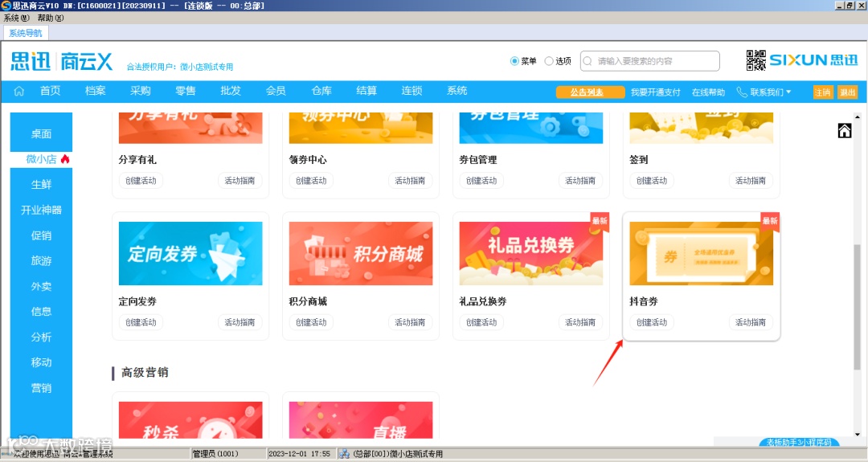Open the 秒杀 banner image

(x=190, y=420)
